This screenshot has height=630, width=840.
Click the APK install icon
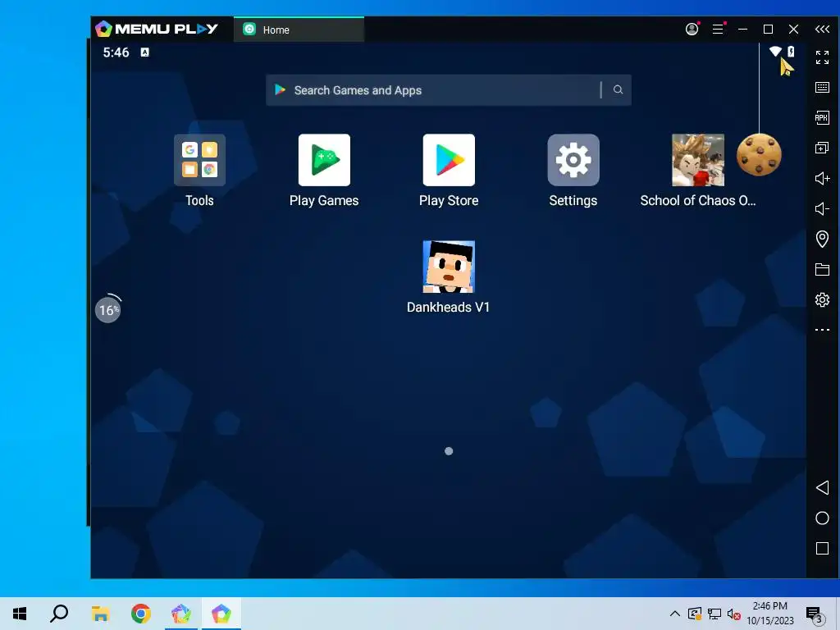pyautogui.click(x=822, y=118)
